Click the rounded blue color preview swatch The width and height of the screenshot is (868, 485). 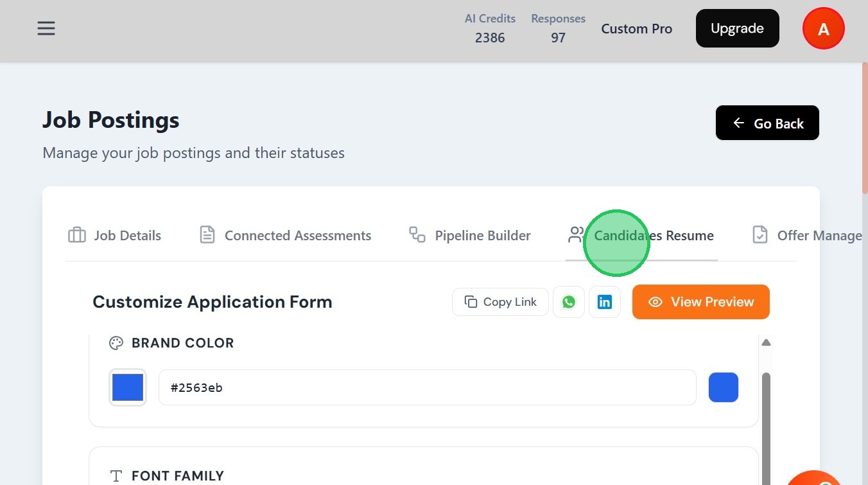click(x=723, y=387)
